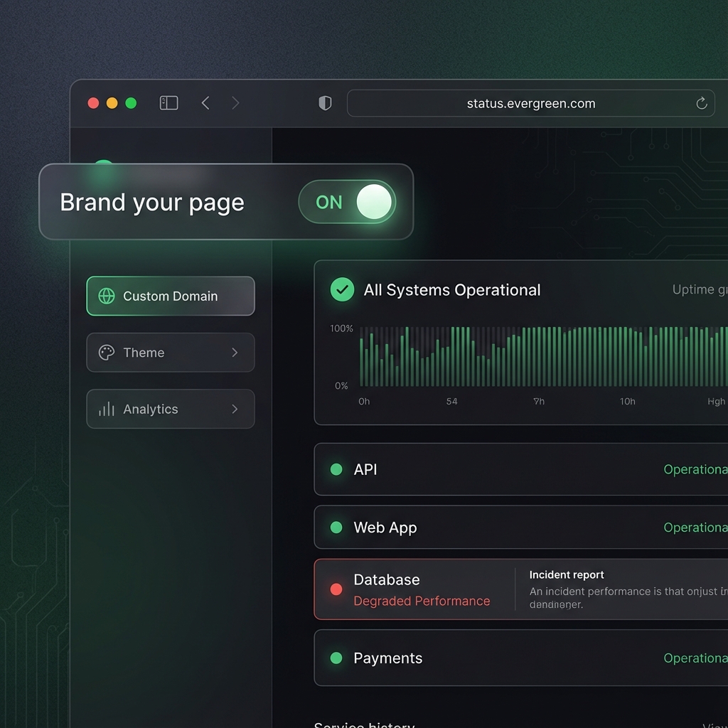This screenshot has height=728, width=728.
Task: Click the green checkmark status icon
Action: point(342,289)
